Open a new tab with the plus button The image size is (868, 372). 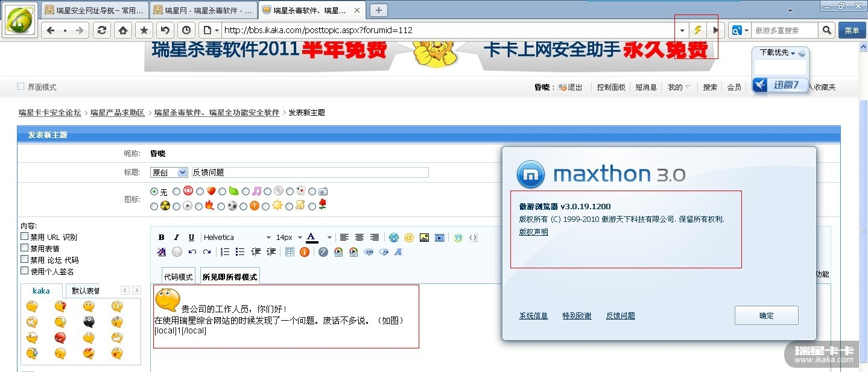[379, 10]
